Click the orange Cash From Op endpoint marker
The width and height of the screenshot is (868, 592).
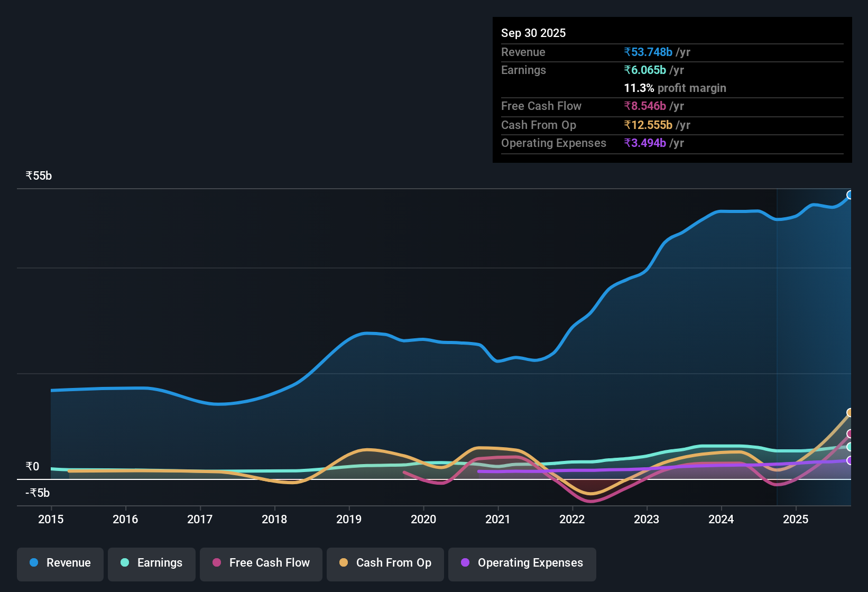tap(850, 412)
